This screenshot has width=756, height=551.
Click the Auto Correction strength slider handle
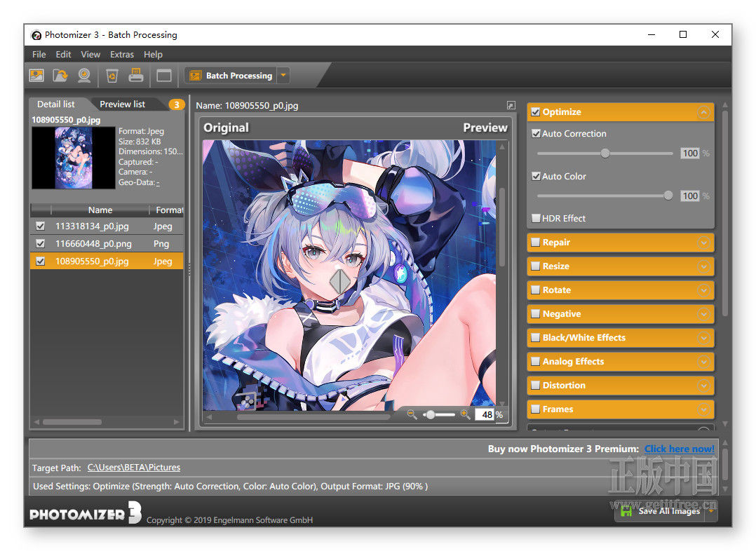point(605,154)
